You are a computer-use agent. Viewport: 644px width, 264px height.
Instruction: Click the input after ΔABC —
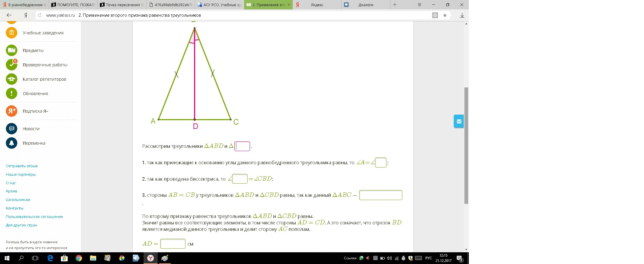(381, 195)
